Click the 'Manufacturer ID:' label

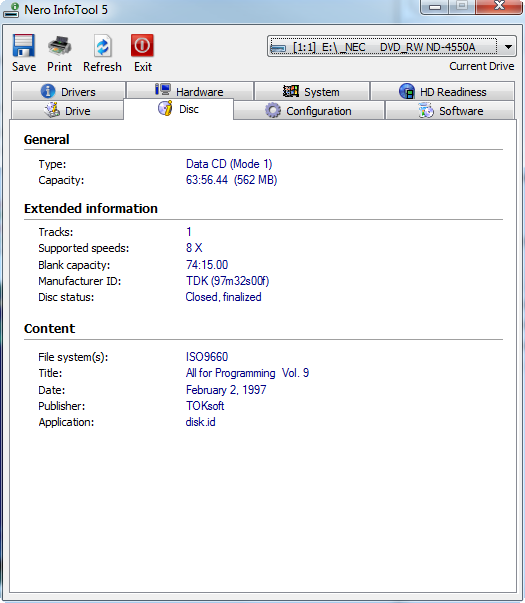[80, 281]
